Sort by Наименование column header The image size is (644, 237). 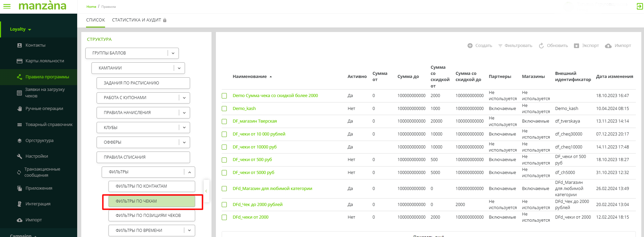(x=250, y=77)
